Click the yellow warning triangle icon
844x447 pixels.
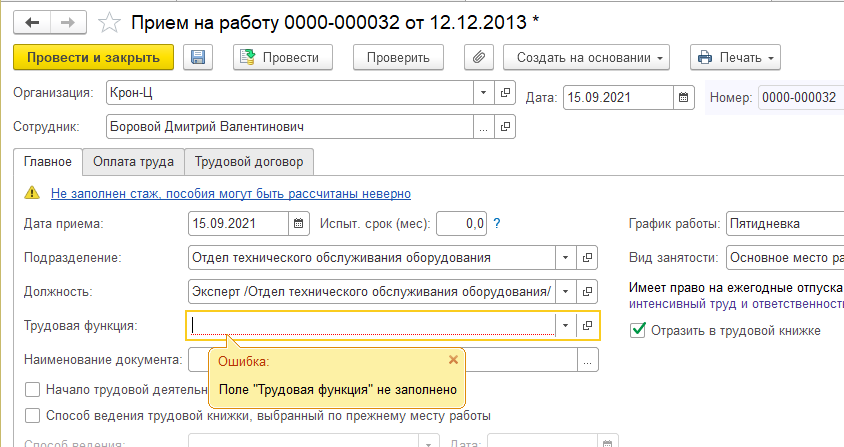click(32, 192)
